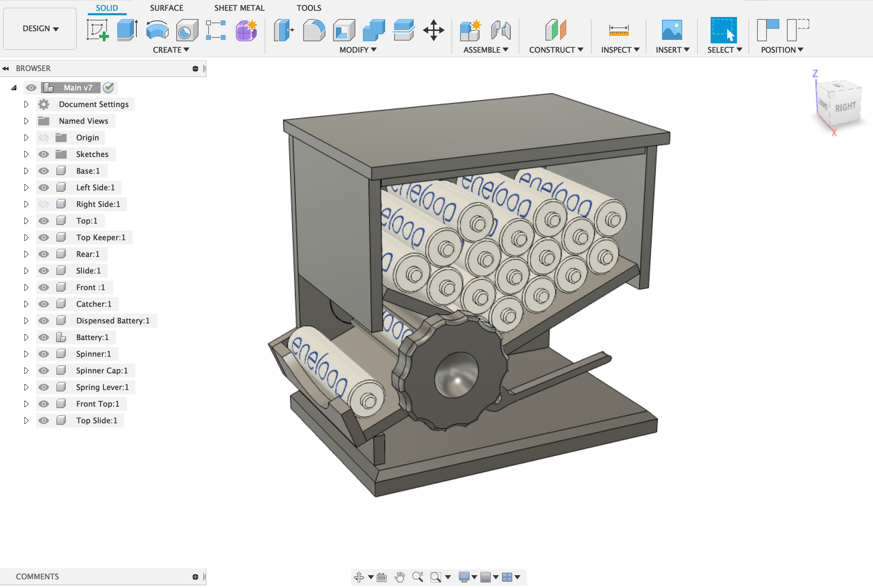
Task: Click the Orbit navigation tool
Action: (x=359, y=577)
